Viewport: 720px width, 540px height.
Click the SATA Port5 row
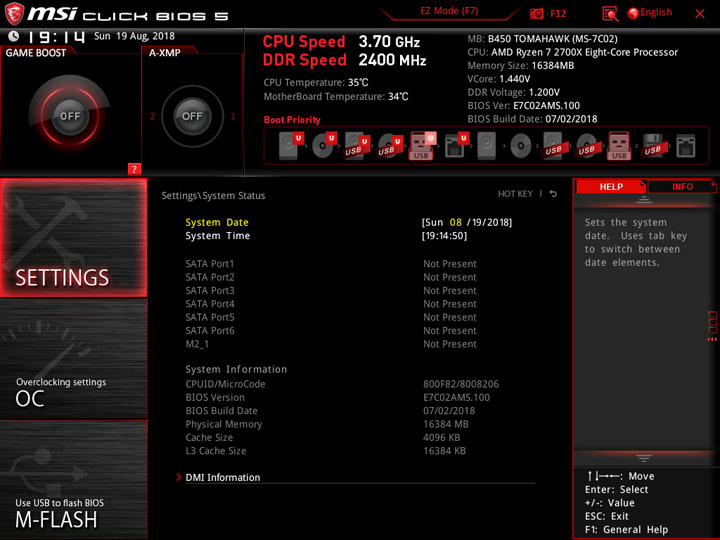(331, 317)
